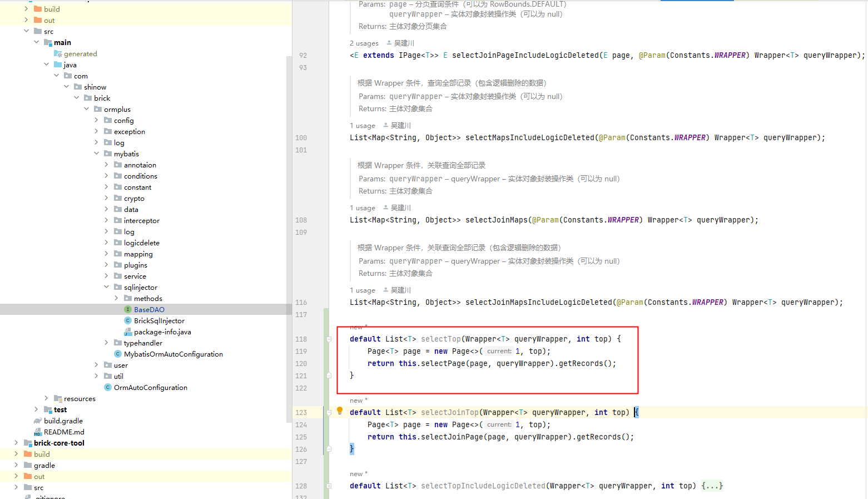Open the '2 usages' link above selectJoinPageIncludeLogicDeleted

pyautogui.click(x=364, y=43)
